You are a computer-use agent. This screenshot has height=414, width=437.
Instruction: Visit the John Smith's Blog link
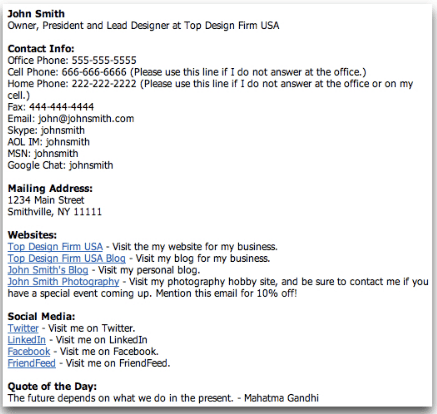[48, 270]
